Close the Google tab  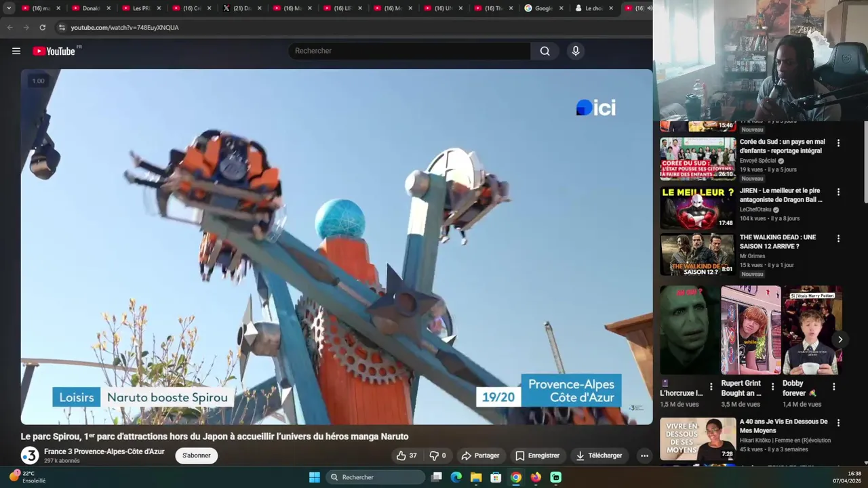tap(561, 8)
